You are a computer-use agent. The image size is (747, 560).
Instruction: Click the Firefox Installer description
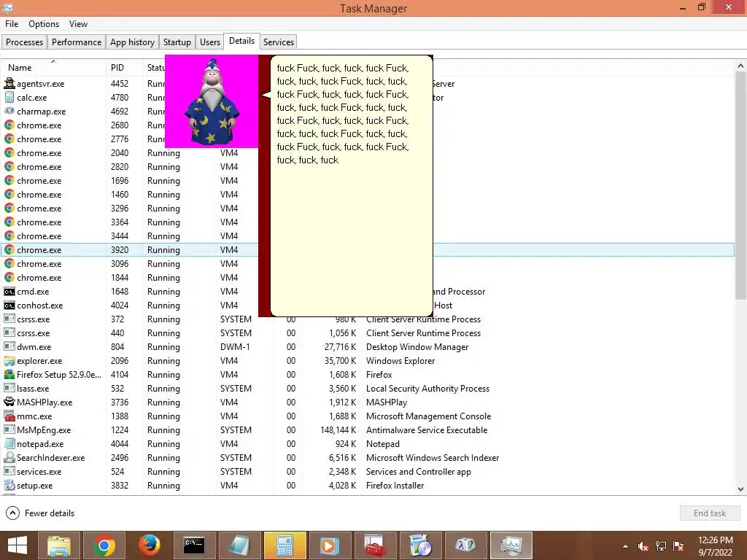[395, 485]
